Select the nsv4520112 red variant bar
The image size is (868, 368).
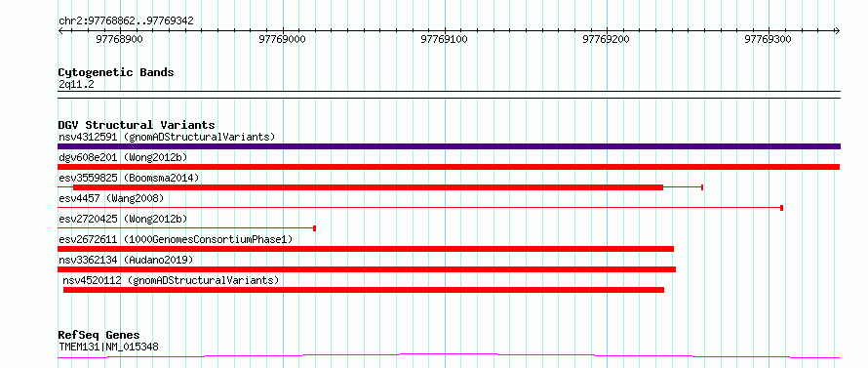point(364,290)
